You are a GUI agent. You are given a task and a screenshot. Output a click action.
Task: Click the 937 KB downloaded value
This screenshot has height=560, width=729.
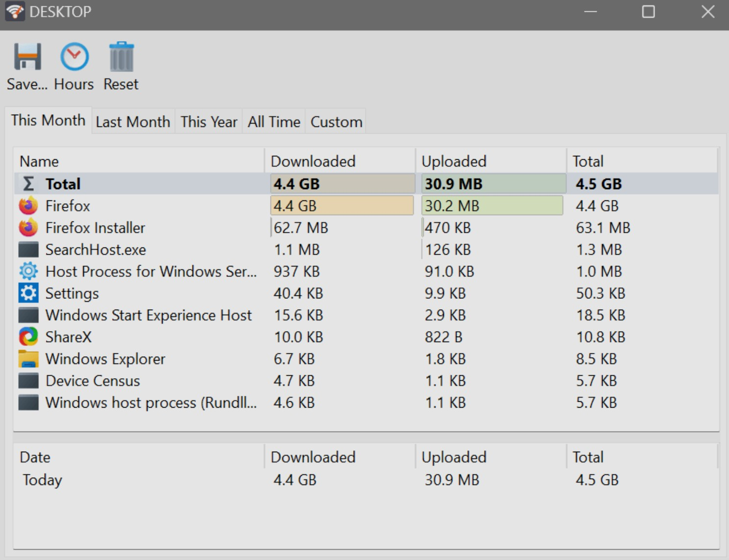tap(296, 271)
